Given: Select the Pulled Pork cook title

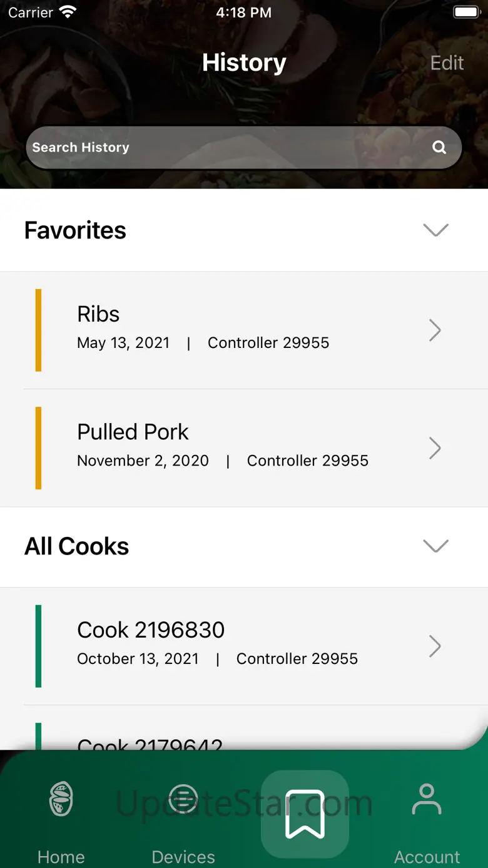Looking at the screenshot, I should [x=133, y=432].
